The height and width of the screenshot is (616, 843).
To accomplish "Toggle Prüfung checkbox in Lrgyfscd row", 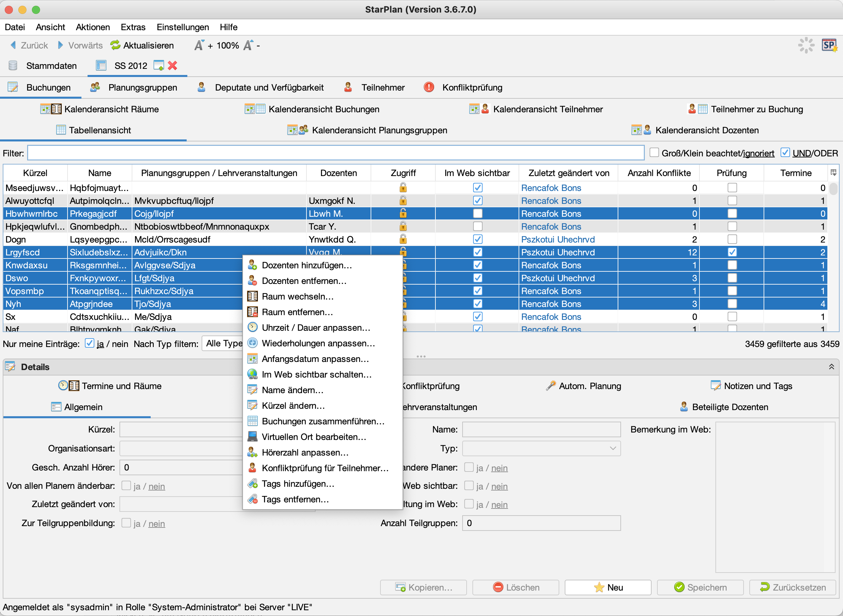I will pos(732,252).
